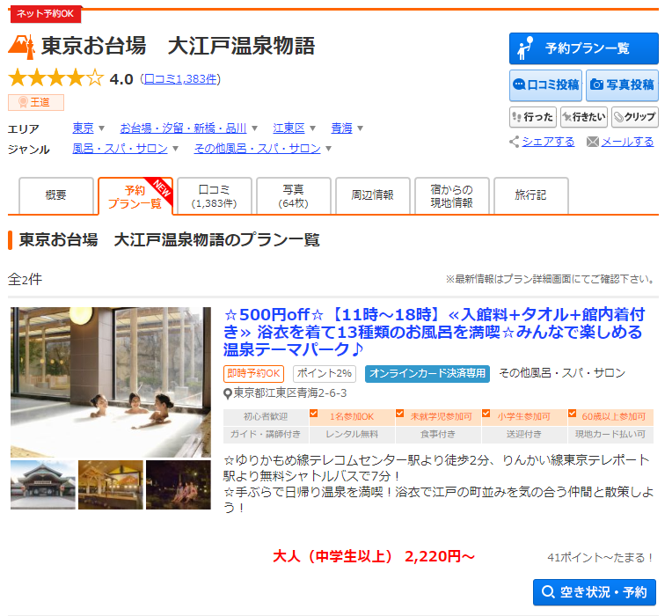Image resolution: width=672 pixels, height=616 pixels.
Task: Click 空き状況・予約 availability button
Action: click(x=595, y=592)
